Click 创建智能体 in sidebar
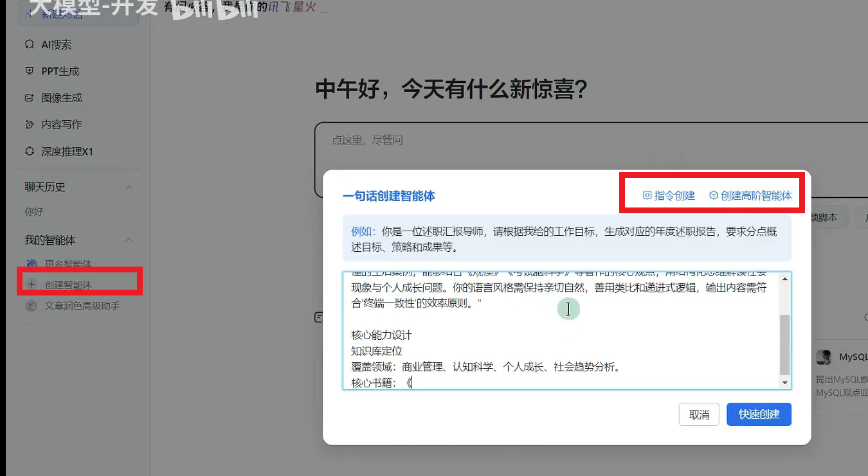868x476 pixels. pos(68,285)
